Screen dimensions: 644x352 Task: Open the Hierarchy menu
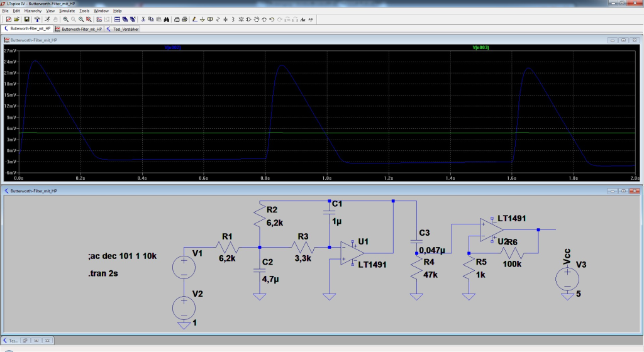point(33,11)
